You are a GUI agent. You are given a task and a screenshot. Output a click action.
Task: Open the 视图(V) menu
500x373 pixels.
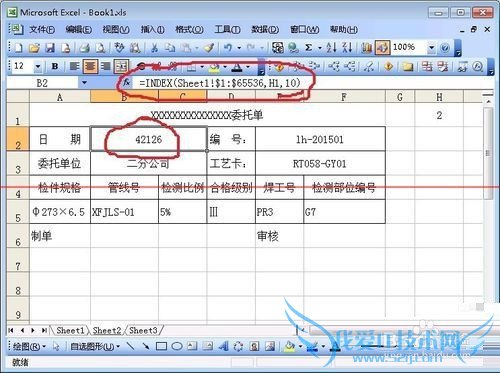(116, 30)
